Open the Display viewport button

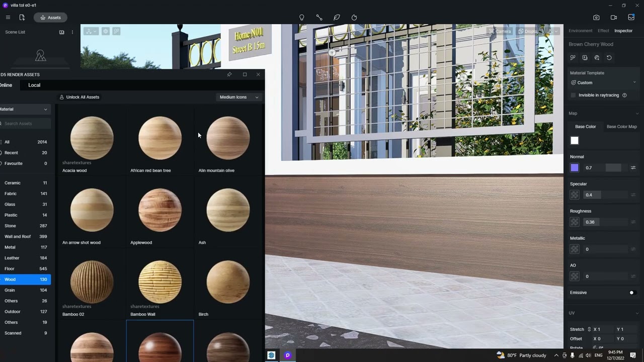pos(528,31)
